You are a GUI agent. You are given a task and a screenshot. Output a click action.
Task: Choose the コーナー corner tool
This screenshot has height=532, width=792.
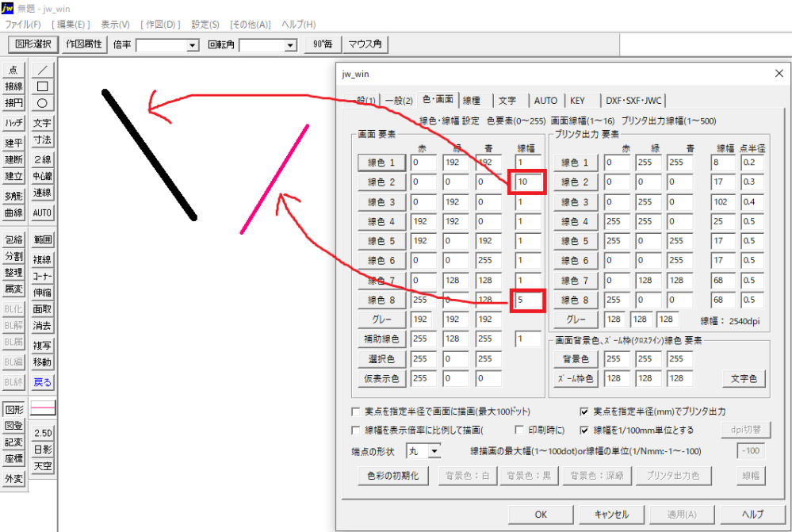pyautogui.click(x=43, y=277)
